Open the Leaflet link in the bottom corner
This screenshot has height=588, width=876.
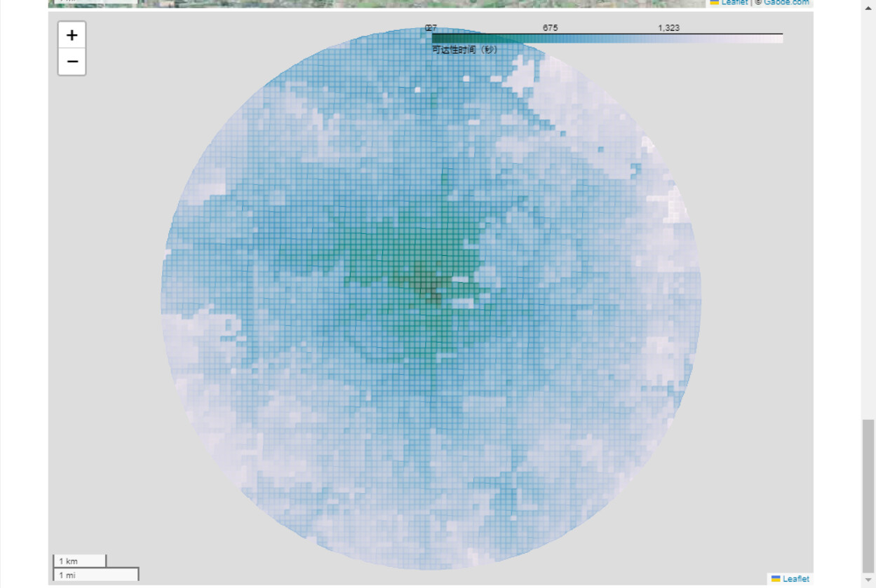[x=795, y=579]
